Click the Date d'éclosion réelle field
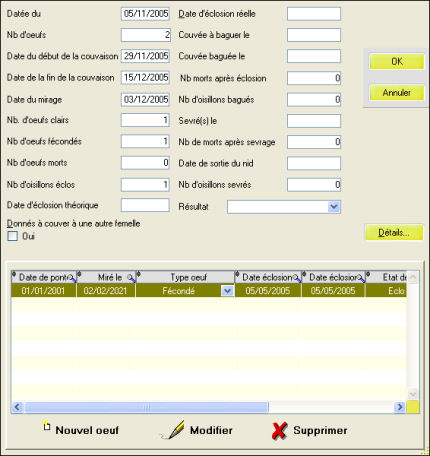Viewport: 430px width, 456px height. click(x=314, y=14)
